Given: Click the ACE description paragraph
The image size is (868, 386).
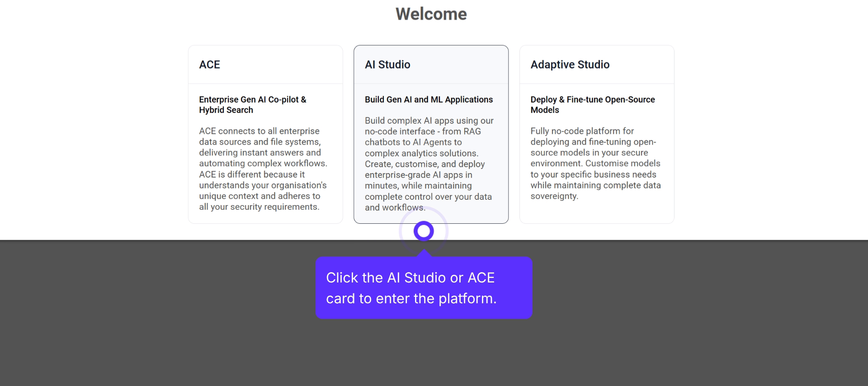Looking at the screenshot, I should tap(263, 169).
